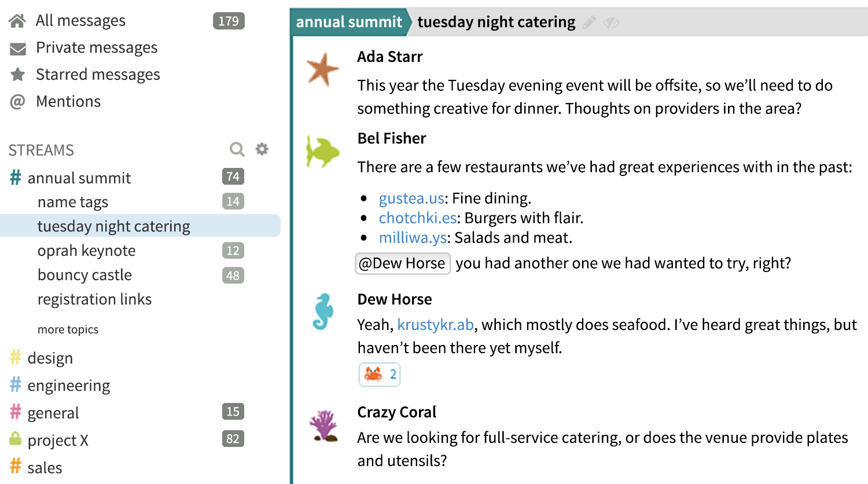Click the @Dew Horse mention pill
The image size is (868, 484).
[403, 263]
